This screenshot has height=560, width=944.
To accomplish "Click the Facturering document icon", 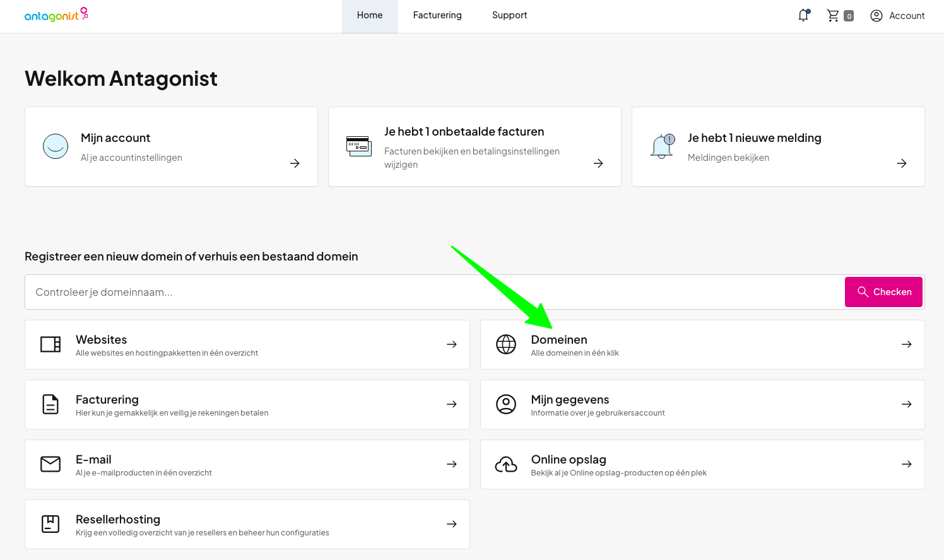I will (x=50, y=404).
